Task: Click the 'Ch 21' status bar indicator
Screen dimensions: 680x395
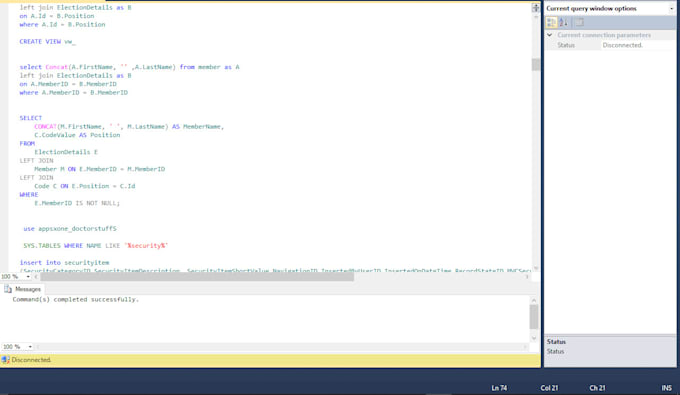Action: pos(597,388)
